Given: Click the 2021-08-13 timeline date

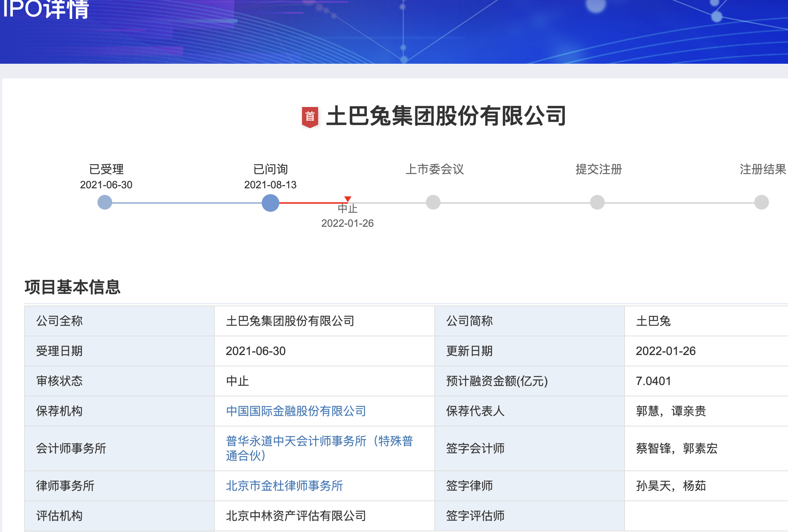Looking at the screenshot, I should pyautogui.click(x=270, y=185).
